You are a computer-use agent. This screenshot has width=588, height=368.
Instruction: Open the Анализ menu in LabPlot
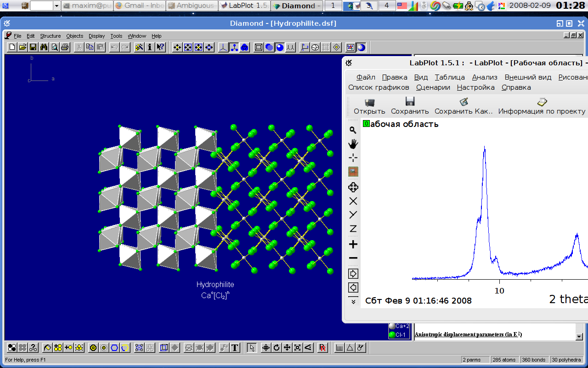(x=485, y=77)
